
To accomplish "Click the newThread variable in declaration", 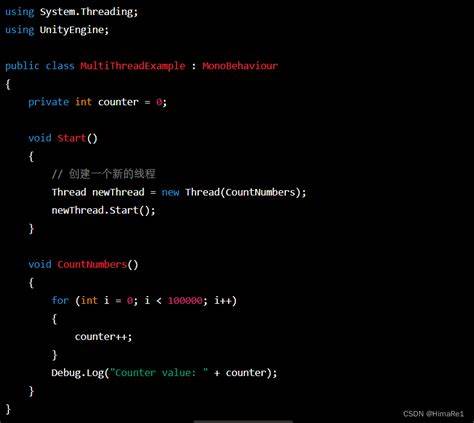I will tap(118, 192).
